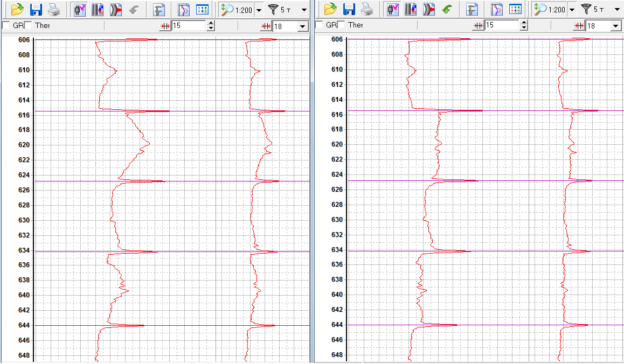
Task: Decrease the 15 spinner value in left window
Action: pos(211,28)
